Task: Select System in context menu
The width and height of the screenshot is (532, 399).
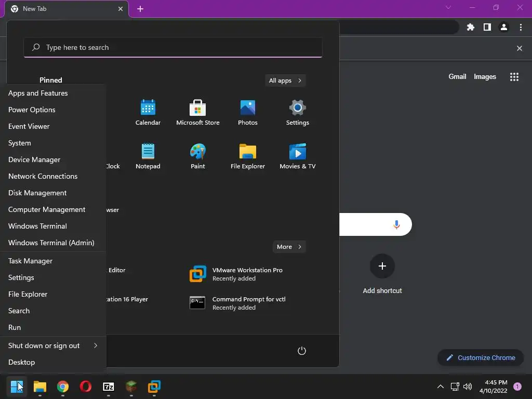Action: (x=54, y=143)
